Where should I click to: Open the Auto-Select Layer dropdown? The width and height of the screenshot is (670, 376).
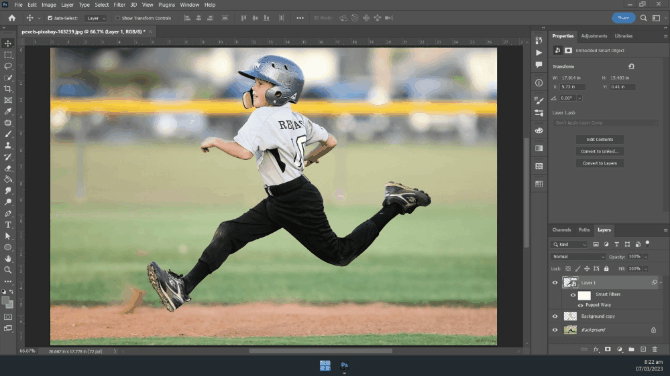(x=96, y=18)
